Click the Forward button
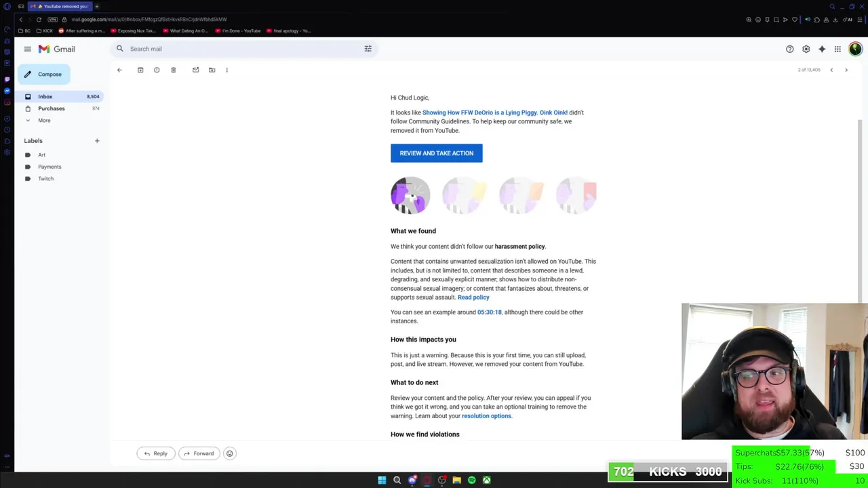 [199, 453]
